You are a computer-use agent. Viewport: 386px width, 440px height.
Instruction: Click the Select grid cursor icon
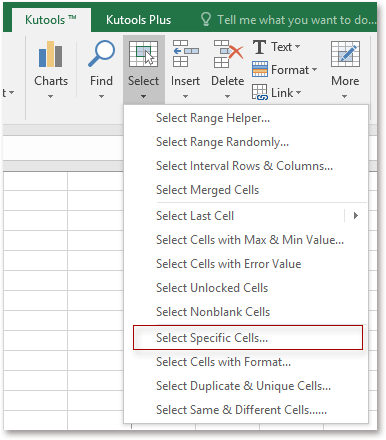click(x=143, y=54)
